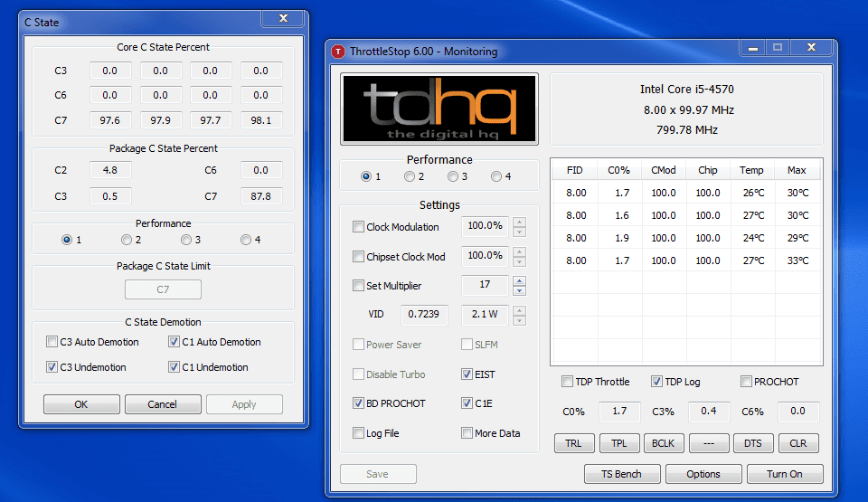Choose Performance radio 2 in C State window
This screenshot has width=868, height=502.
(127, 240)
